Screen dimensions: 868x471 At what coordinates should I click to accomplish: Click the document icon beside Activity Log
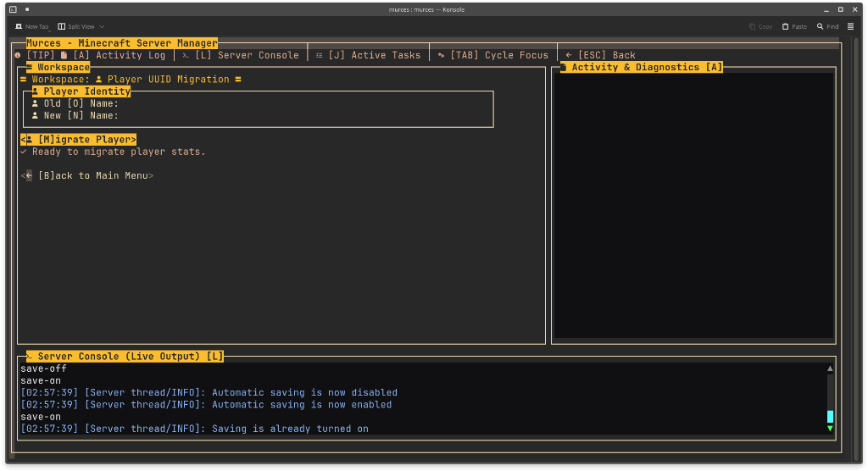tap(64, 55)
